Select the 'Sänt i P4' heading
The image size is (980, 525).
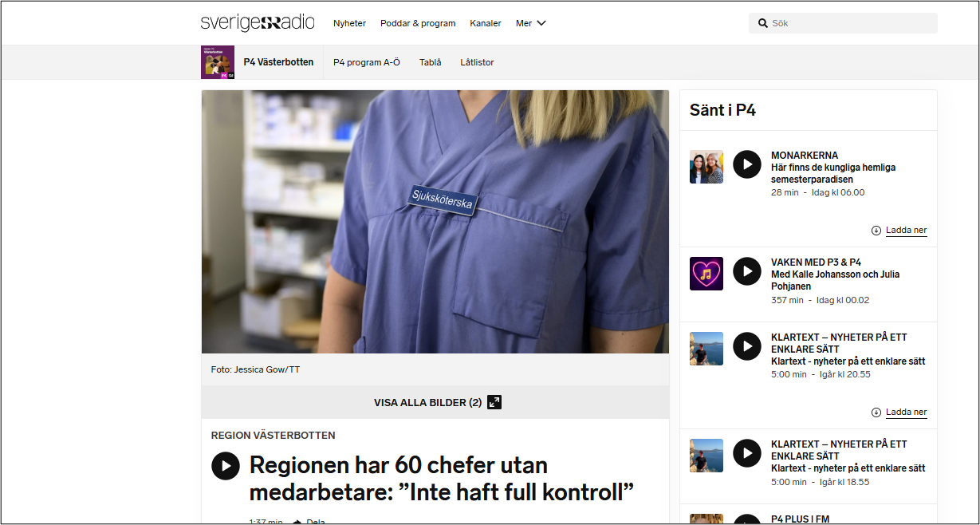(722, 110)
